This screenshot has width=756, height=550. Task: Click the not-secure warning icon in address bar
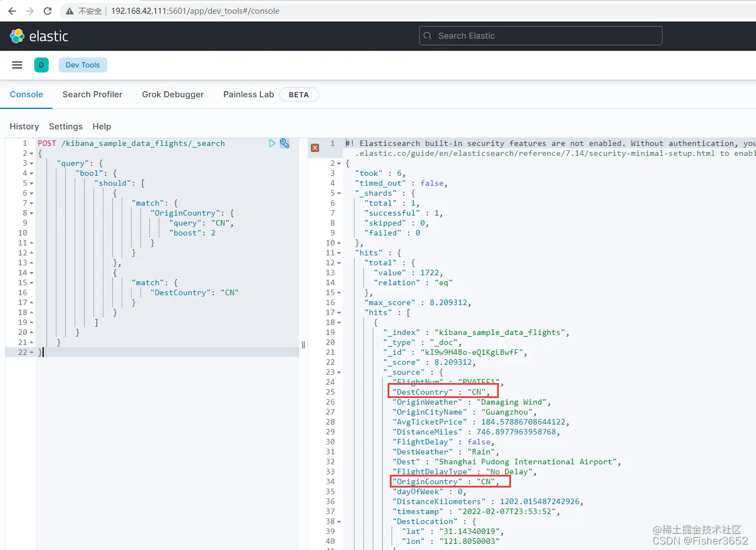point(70,11)
